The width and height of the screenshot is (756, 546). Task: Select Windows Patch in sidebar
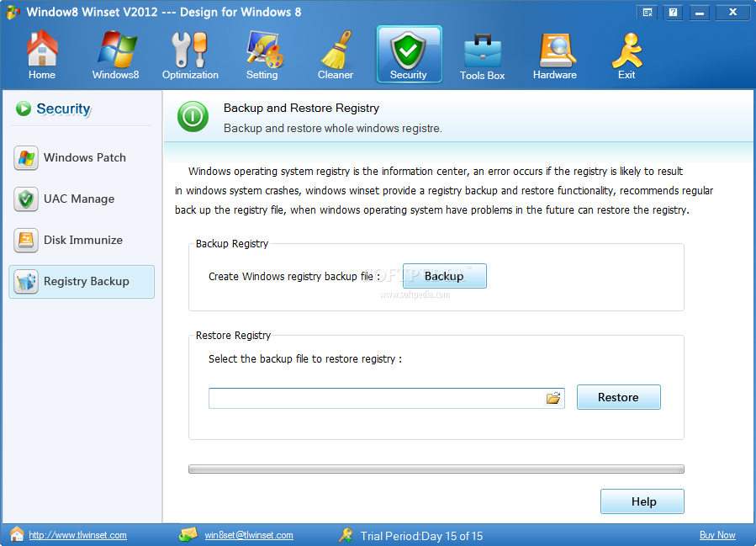(81, 157)
